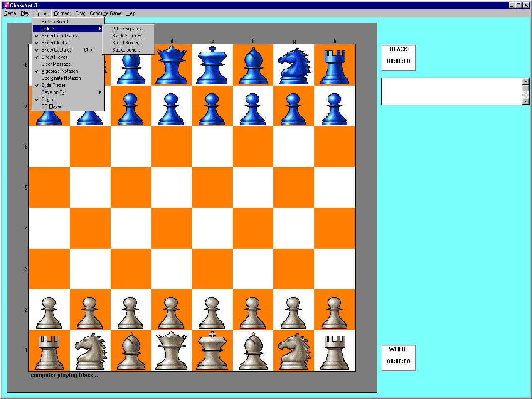Toggle the Sound option
Image resolution: width=532 pixels, height=399 pixels.
coord(68,99)
